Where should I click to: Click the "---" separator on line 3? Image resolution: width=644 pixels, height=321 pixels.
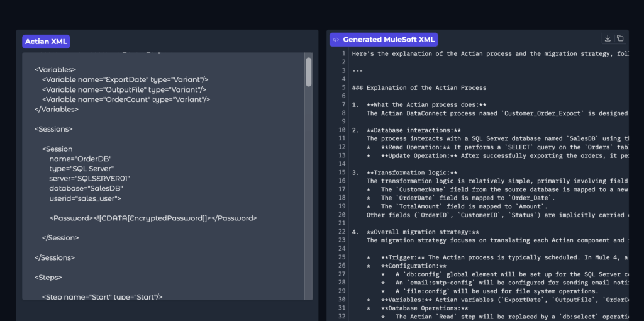357,70
